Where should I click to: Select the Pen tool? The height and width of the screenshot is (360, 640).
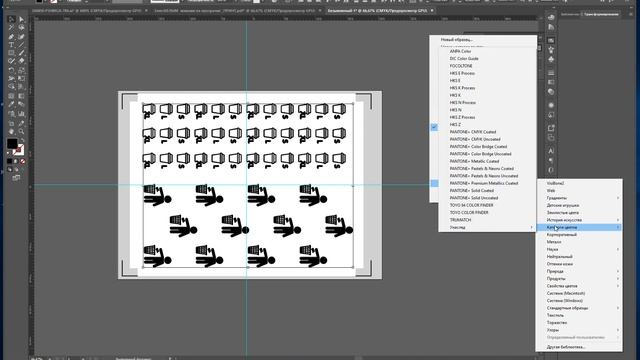tap(11, 37)
